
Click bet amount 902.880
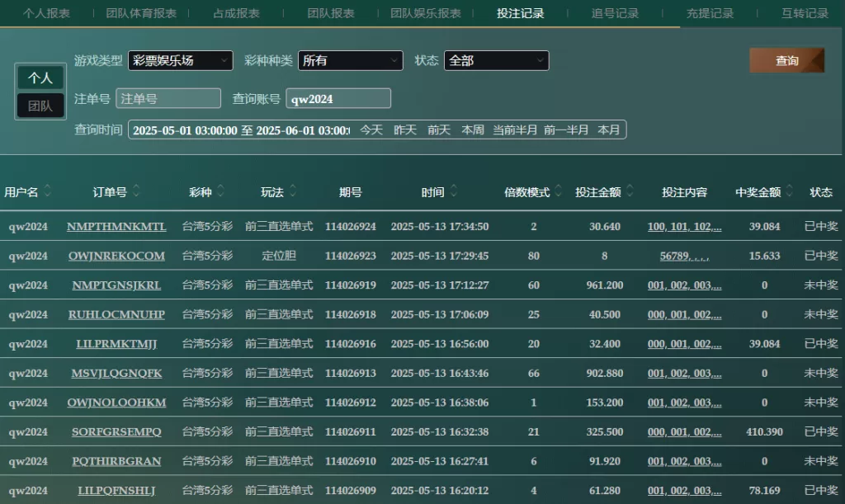[x=605, y=373]
